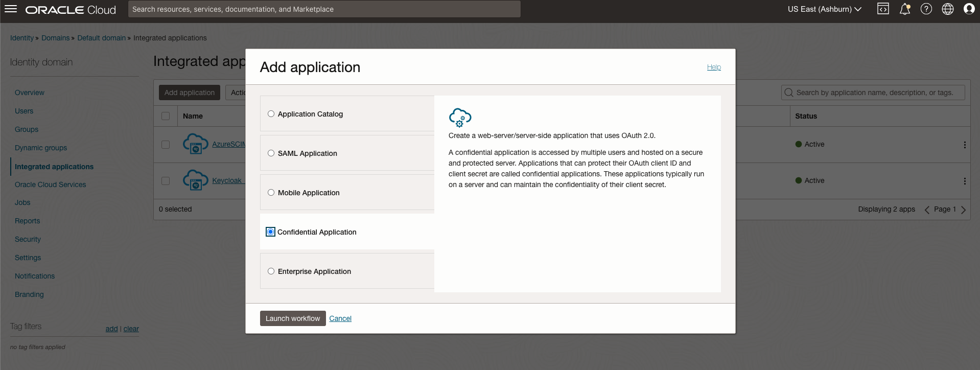980x370 pixels.
Task: Open the Reports sidebar item
Action: [28, 221]
